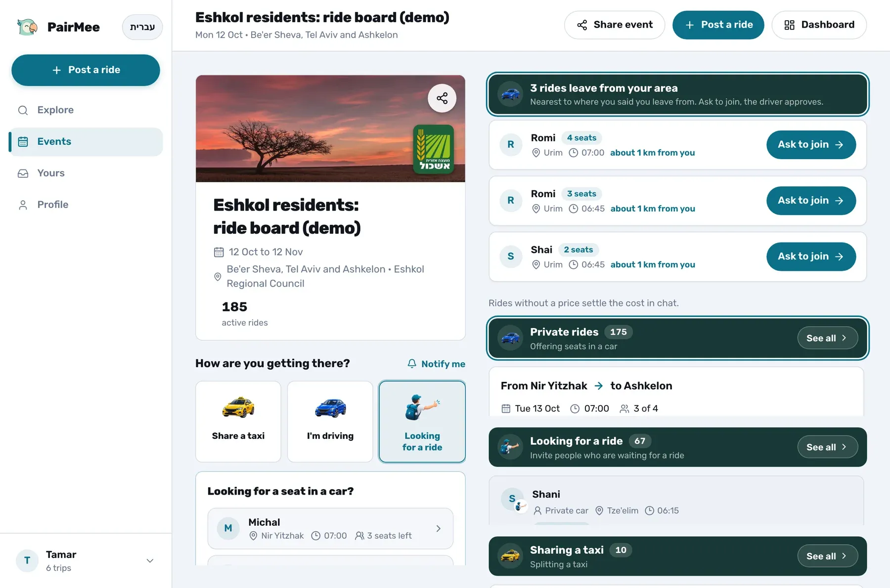This screenshot has width=890, height=588.
Task: Ask to join Shai's 2 seats ride
Action: [x=811, y=256]
